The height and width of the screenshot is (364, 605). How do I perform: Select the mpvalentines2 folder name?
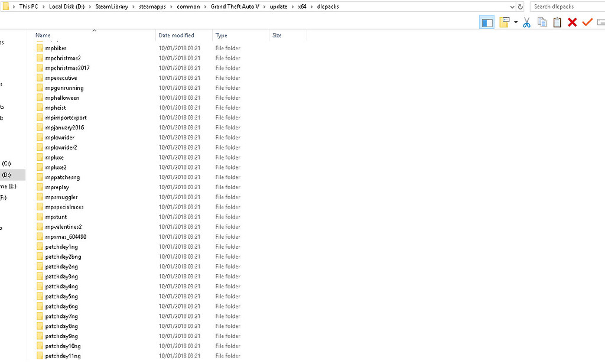64,227
